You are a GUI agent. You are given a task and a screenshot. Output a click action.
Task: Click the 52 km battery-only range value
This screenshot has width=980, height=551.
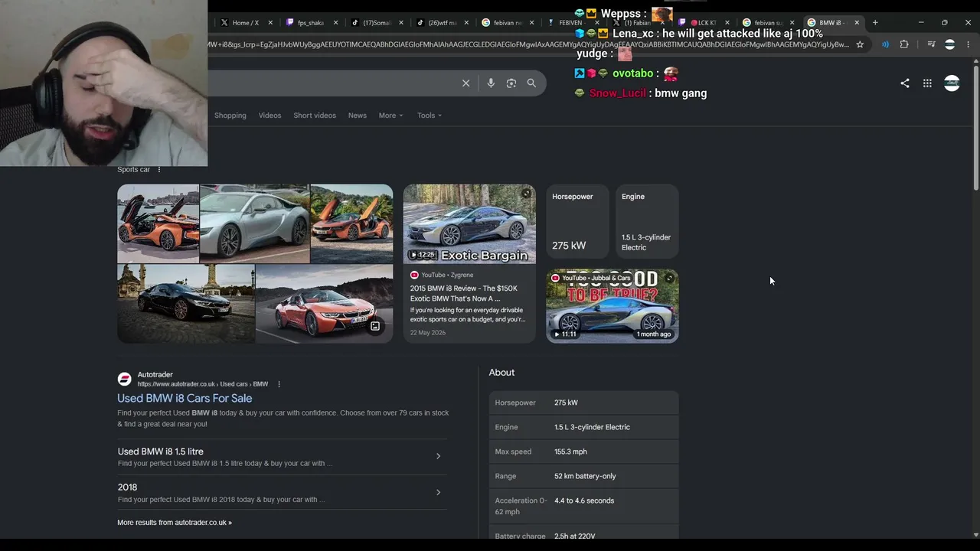click(x=585, y=476)
